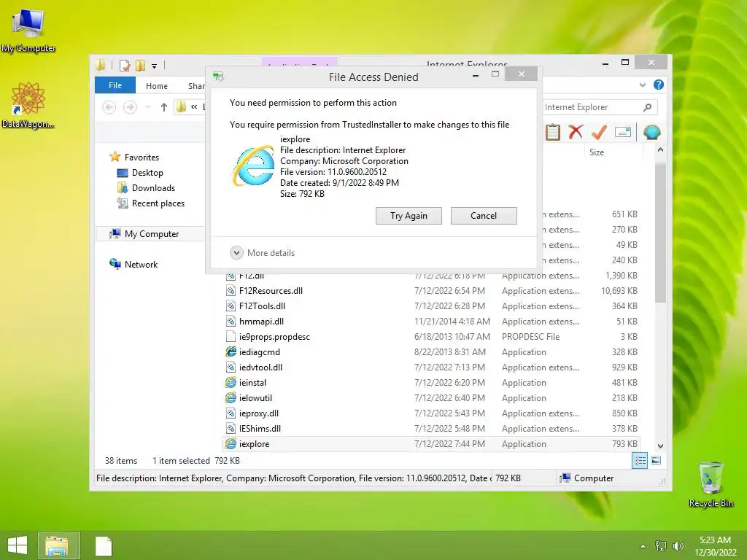Click the blue shell globe toolbar icon
Screen dimensions: 747x560
pyautogui.click(x=651, y=132)
